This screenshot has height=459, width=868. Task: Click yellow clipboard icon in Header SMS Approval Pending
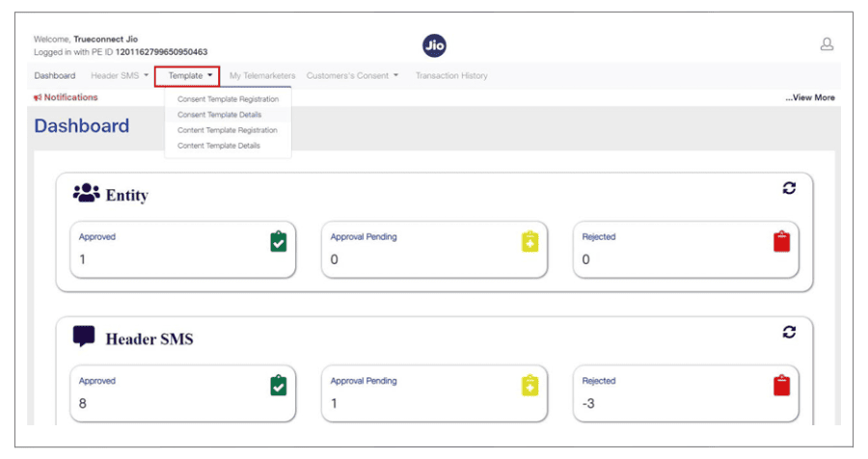pos(529,386)
